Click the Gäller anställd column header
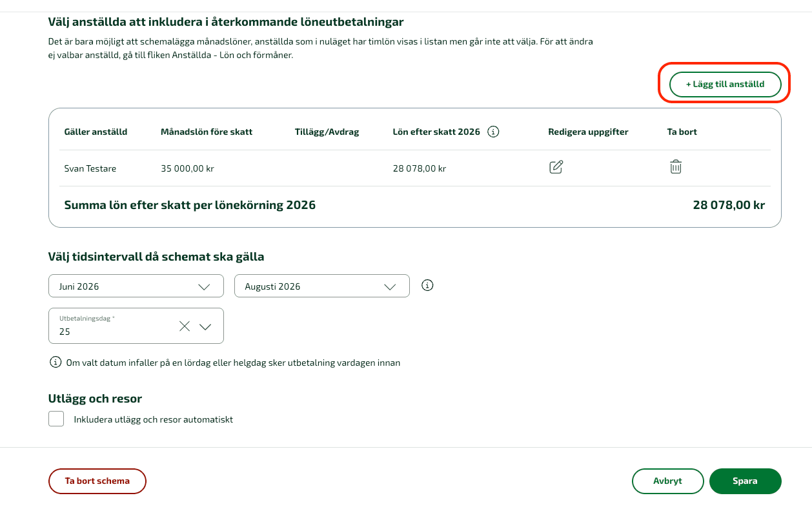Viewport: 812px width, 509px height. pyautogui.click(x=96, y=132)
